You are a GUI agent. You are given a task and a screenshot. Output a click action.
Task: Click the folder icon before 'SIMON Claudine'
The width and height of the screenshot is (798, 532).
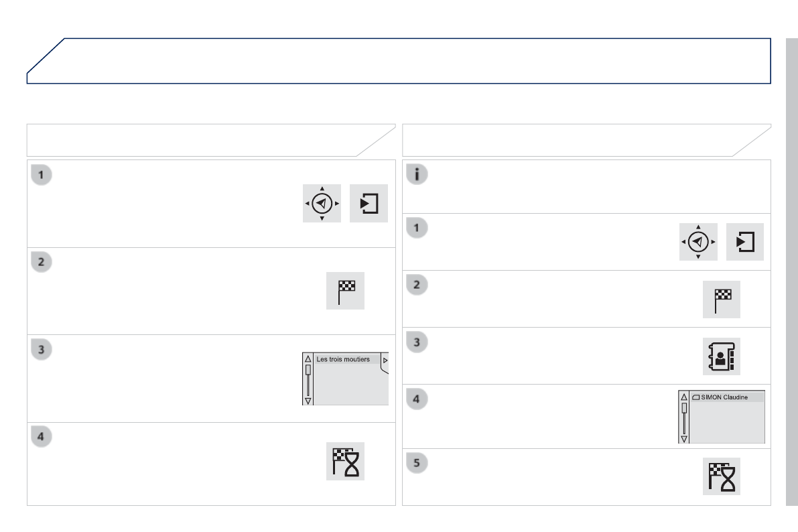(695, 397)
